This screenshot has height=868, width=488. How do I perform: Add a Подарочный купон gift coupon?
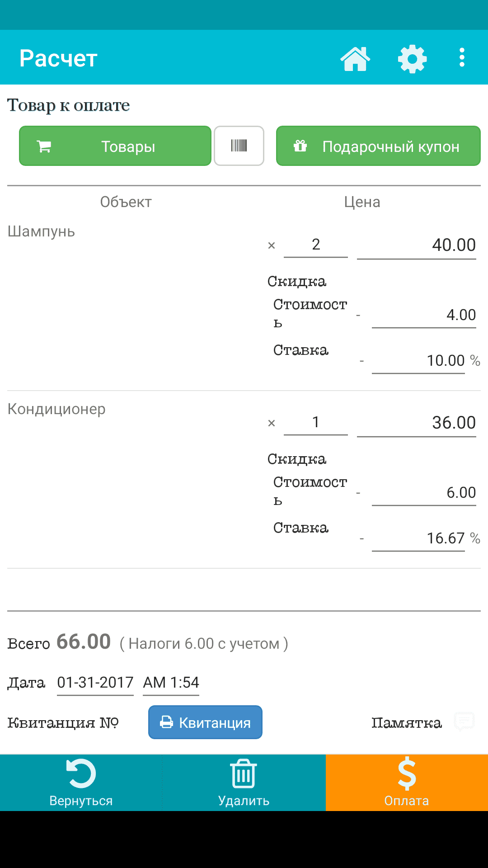coord(378,146)
